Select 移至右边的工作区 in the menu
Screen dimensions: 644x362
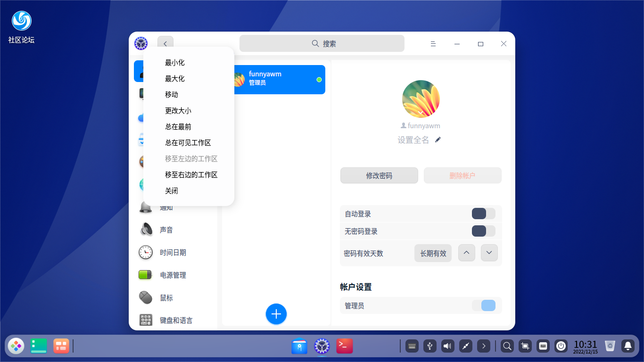click(x=190, y=174)
